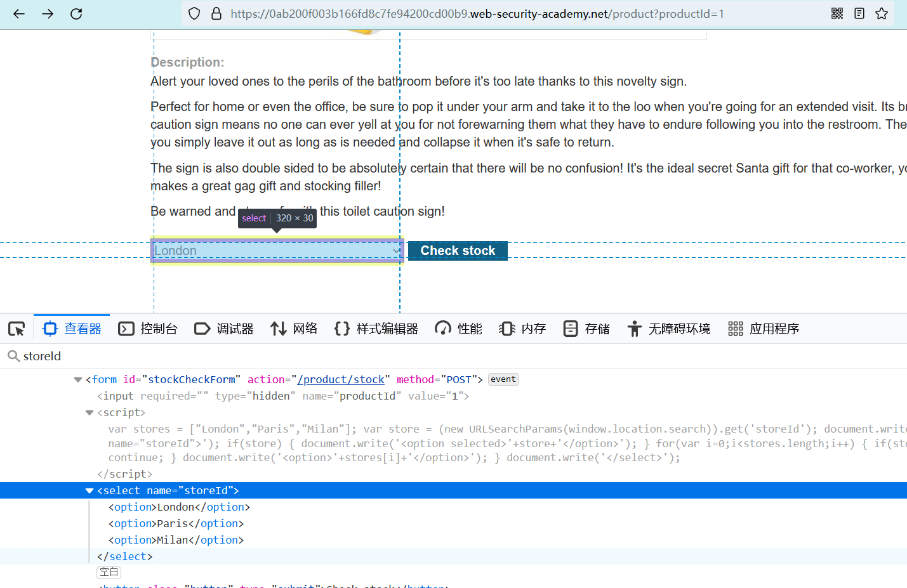Screen dimensions: 907x588
Task: Switch to the 存储 (Storage) tab
Action: click(x=586, y=329)
